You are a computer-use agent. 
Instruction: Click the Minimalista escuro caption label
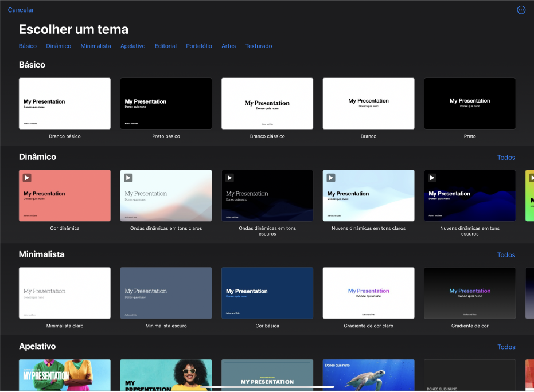[166, 326]
